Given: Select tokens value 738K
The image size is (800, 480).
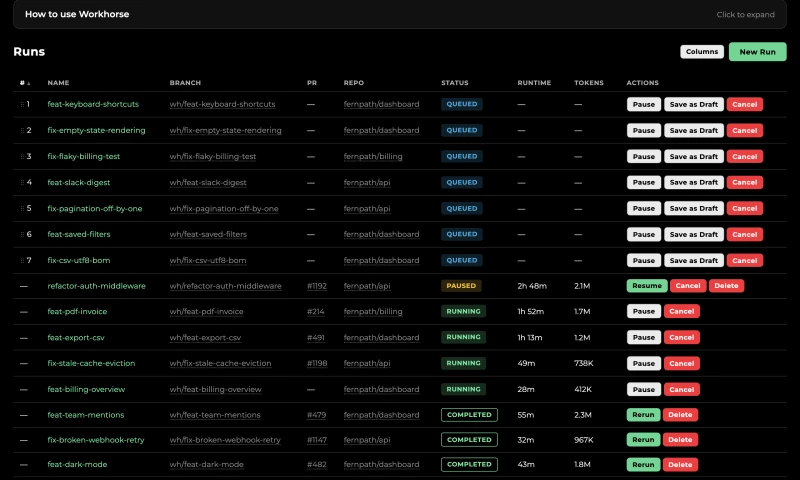Looking at the screenshot, I should 584,363.
